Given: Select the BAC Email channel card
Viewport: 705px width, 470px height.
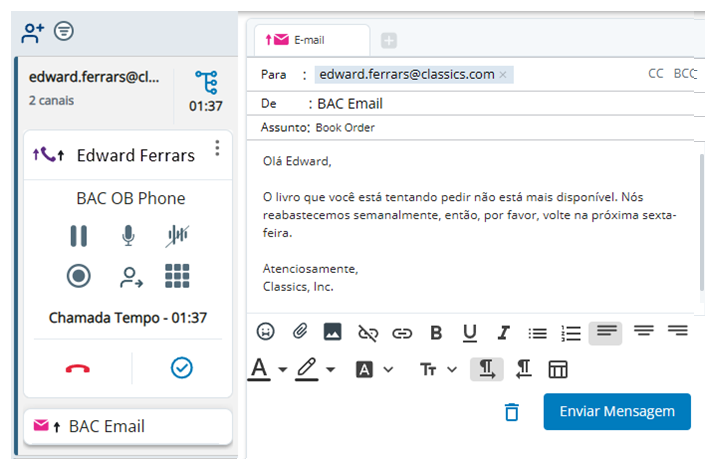Looking at the screenshot, I should 128,426.
